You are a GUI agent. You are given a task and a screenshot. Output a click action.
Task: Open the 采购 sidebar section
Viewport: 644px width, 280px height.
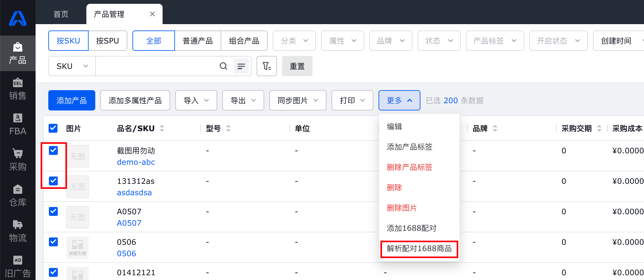click(18, 160)
